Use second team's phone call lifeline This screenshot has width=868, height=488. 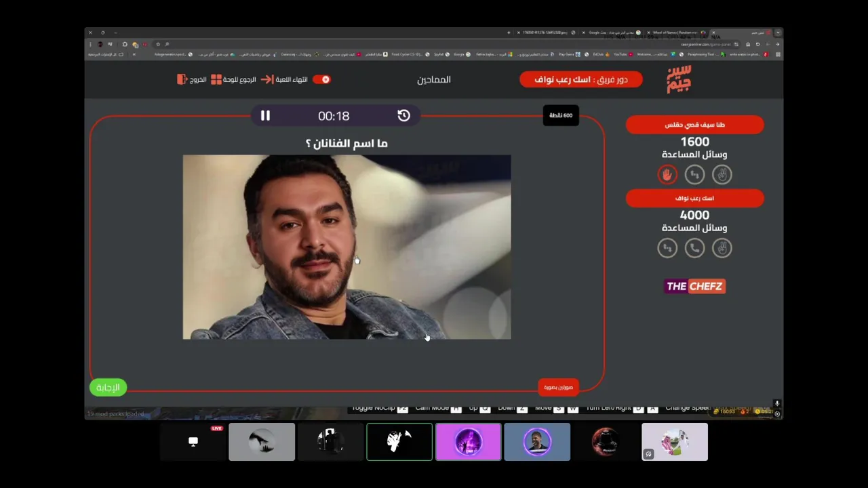pyautogui.click(x=694, y=248)
